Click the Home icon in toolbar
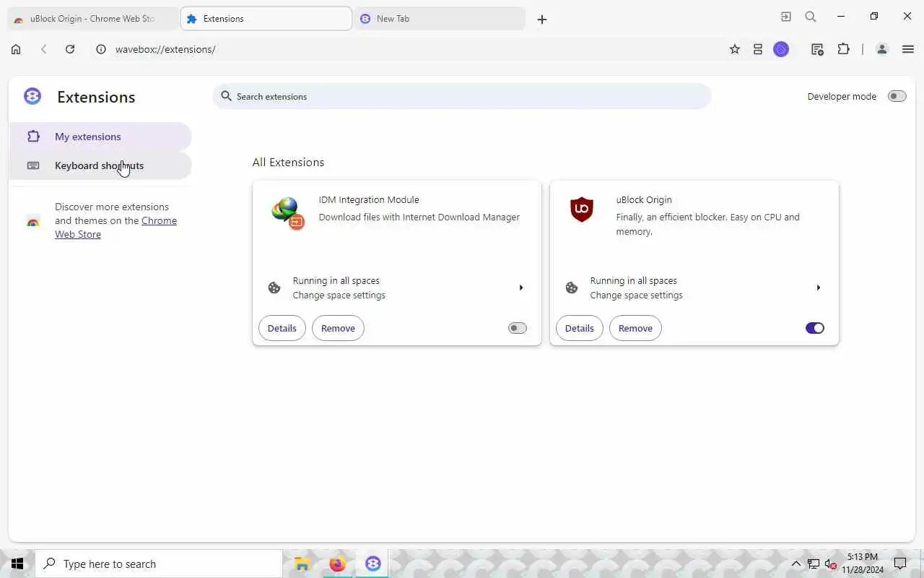Image resolution: width=924 pixels, height=578 pixels. coord(16,49)
